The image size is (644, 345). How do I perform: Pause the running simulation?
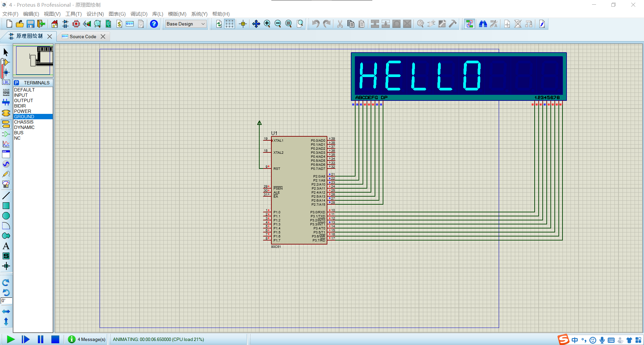tap(41, 339)
